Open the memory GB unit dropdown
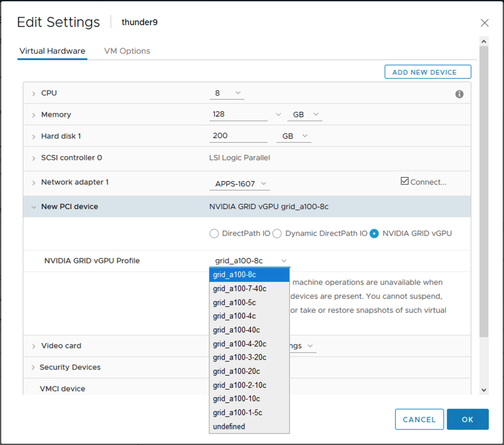 pyautogui.click(x=305, y=115)
